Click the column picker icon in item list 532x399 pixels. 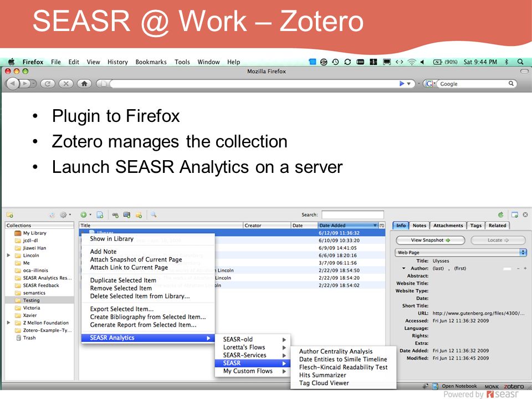pyautogui.click(x=382, y=226)
